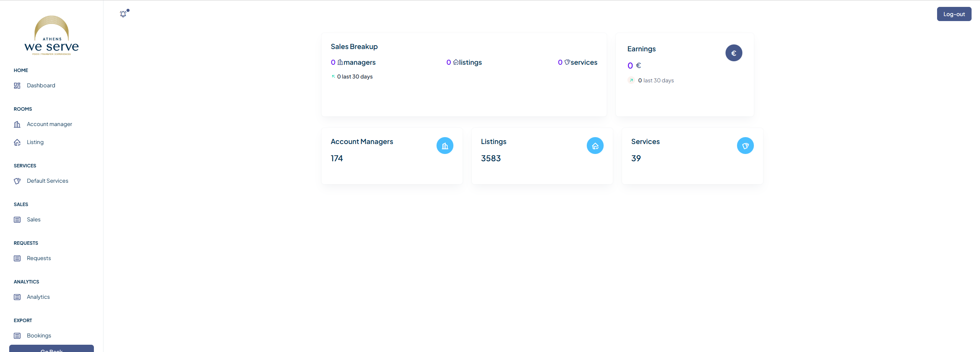
Task: Click the Services card icon
Action: click(745, 146)
